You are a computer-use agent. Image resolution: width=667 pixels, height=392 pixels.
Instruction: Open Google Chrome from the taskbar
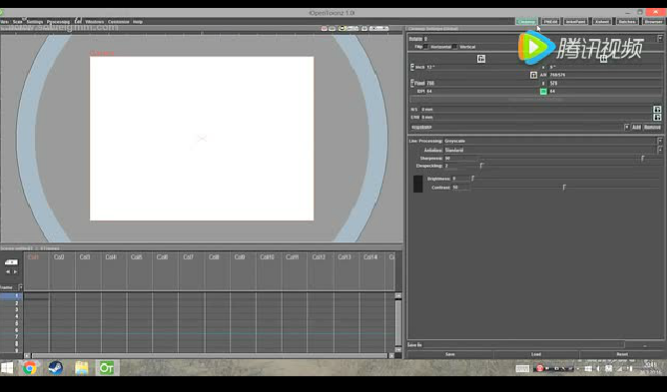click(x=29, y=368)
